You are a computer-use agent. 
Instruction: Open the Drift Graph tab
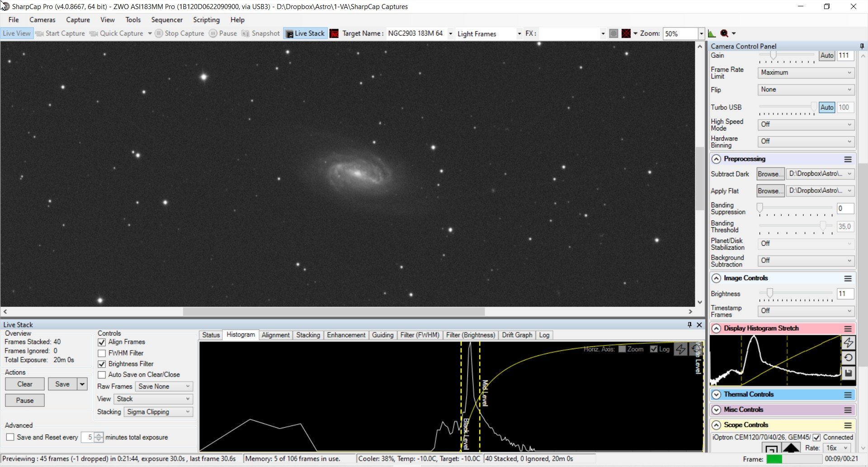(517, 335)
